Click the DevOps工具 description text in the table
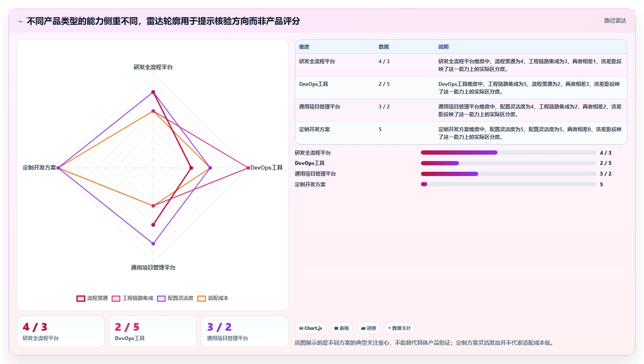 pyautogui.click(x=529, y=88)
